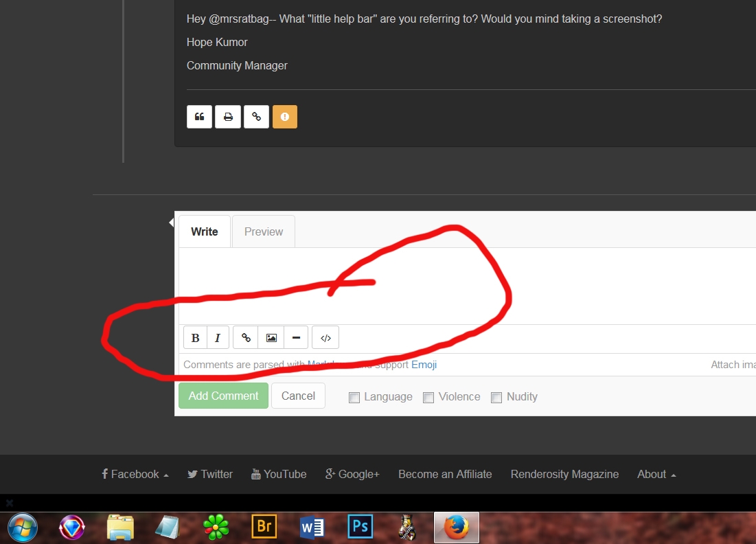Click the 'Hope Kumor' signature text
The width and height of the screenshot is (756, 544).
click(x=217, y=43)
